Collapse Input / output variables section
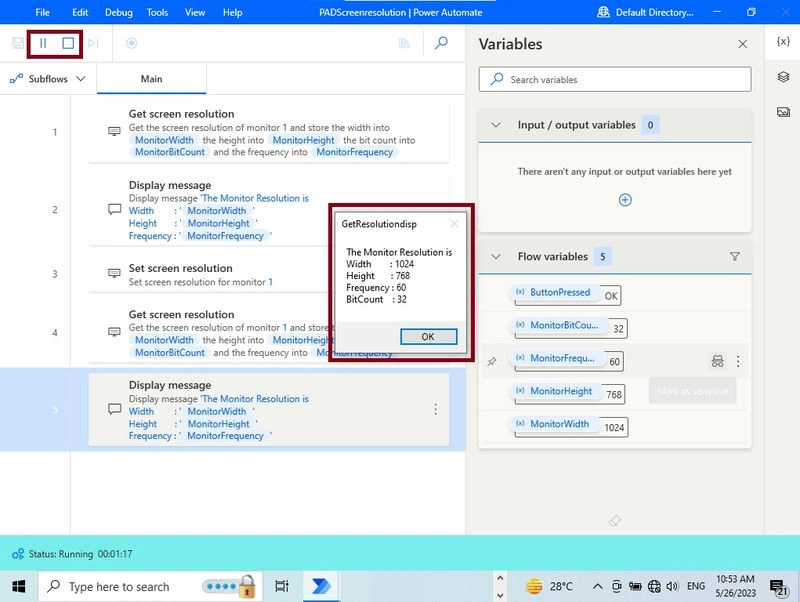This screenshot has width=800, height=602. pyautogui.click(x=496, y=124)
